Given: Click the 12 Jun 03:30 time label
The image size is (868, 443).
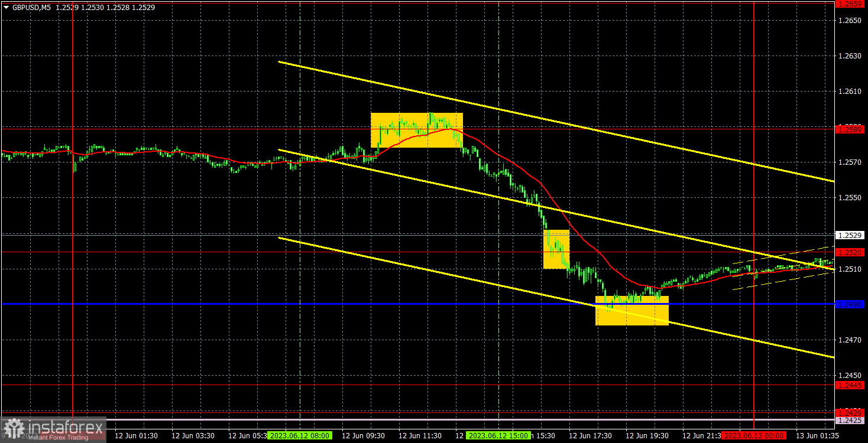Looking at the screenshot, I should coord(193,435).
